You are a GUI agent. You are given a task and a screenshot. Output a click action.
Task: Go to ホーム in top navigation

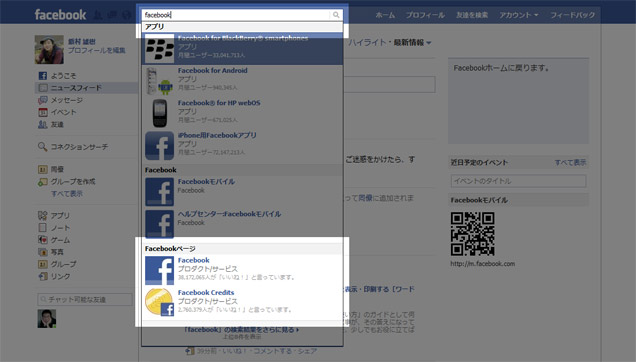pos(385,15)
